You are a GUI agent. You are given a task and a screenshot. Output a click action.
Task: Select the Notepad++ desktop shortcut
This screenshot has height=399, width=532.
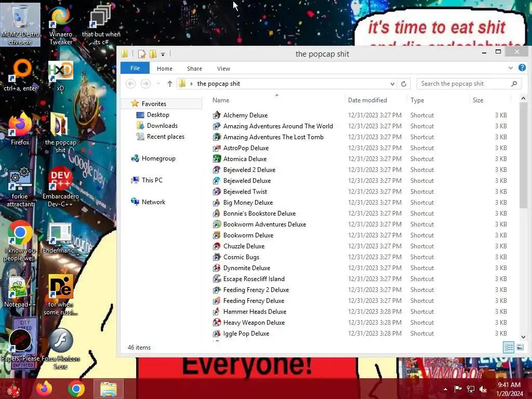20,292
